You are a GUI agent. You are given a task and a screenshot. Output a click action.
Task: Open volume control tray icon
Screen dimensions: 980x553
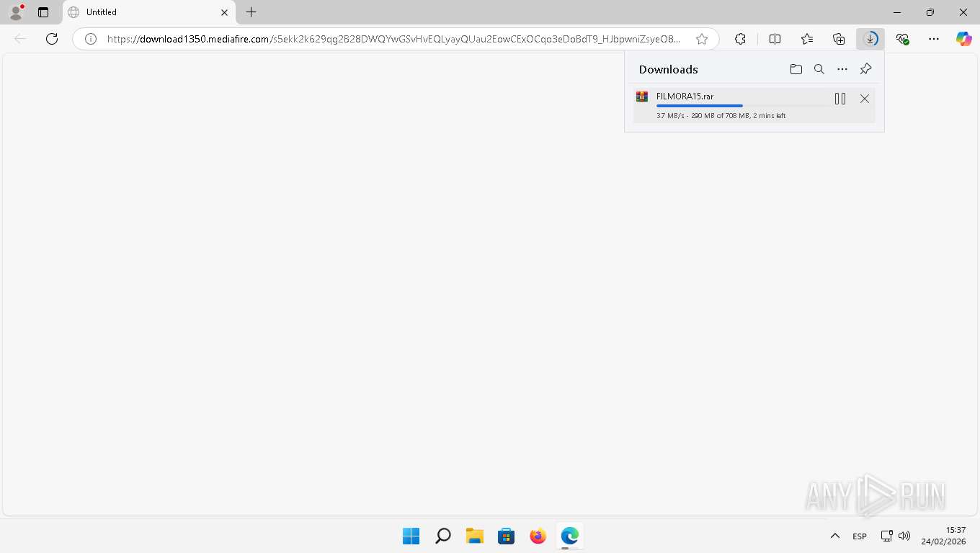point(904,536)
